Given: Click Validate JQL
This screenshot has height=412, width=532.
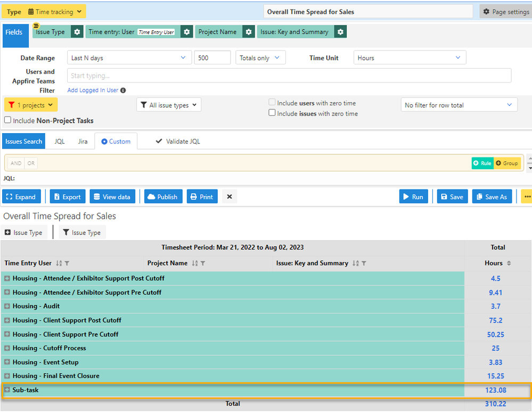Looking at the screenshot, I should (178, 142).
